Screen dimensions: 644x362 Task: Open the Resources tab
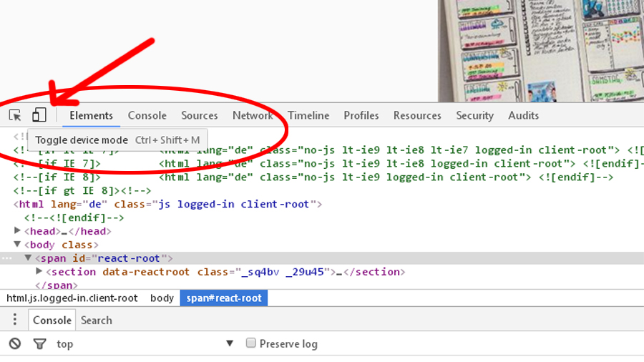[417, 116]
